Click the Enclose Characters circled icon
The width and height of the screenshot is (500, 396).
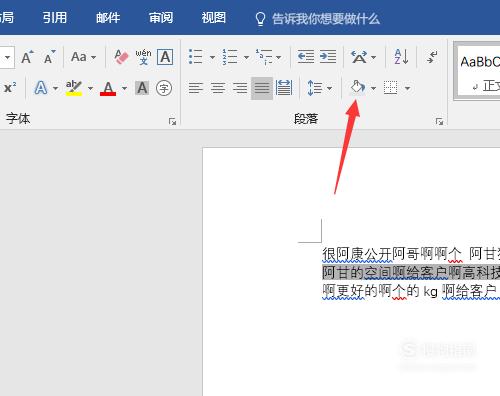pyautogui.click(x=164, y=88)
